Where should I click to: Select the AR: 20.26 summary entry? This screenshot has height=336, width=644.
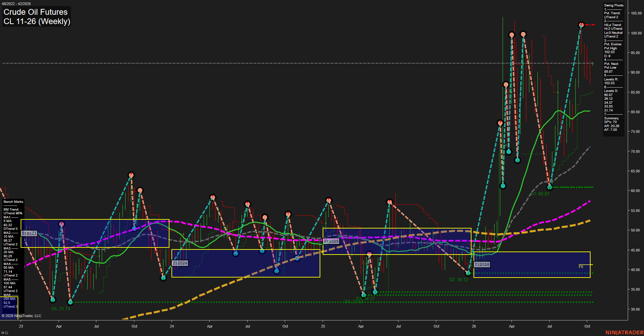pos(612,126)
